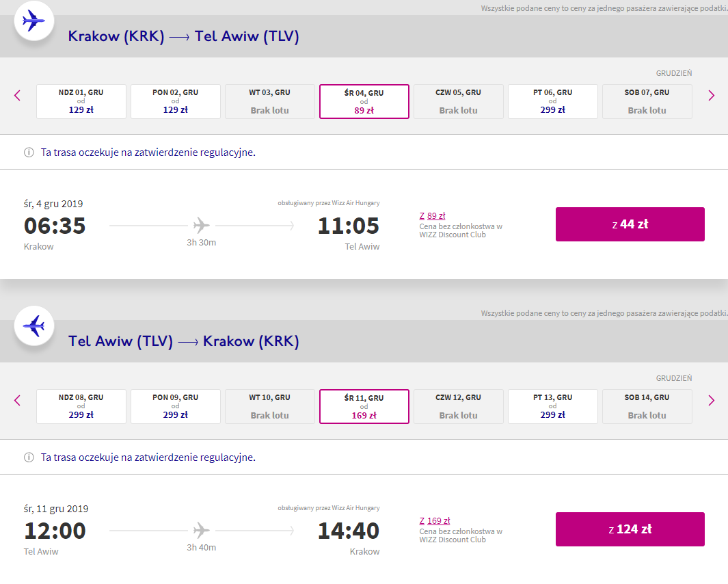Select NDZ 01, GRU outbound date

(81, 101)
